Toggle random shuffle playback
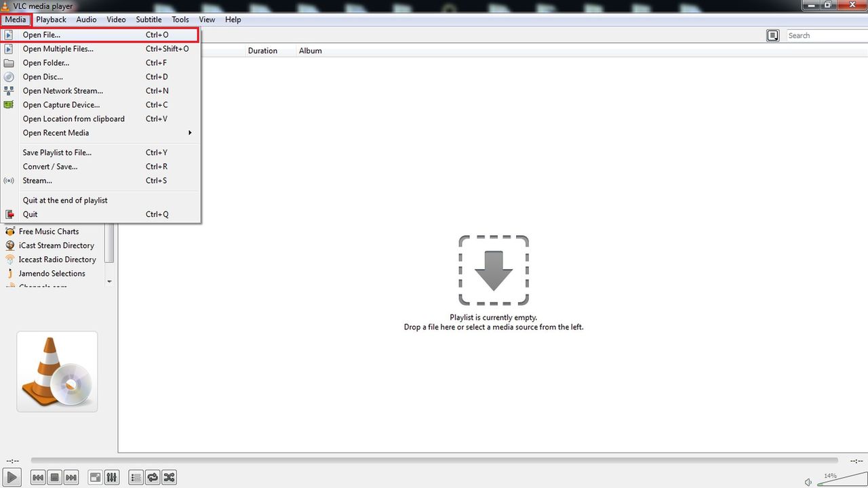Screen dimensions: 868x488 click(169, 478)
